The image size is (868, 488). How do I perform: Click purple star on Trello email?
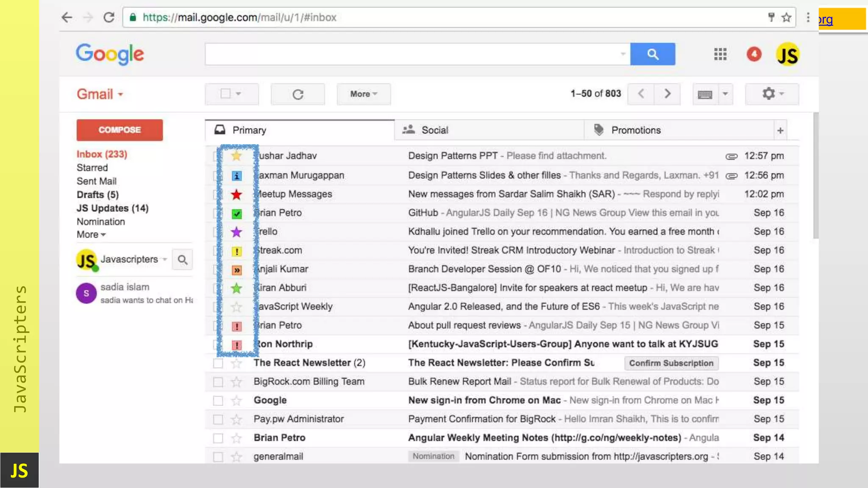tap(236, 232)
